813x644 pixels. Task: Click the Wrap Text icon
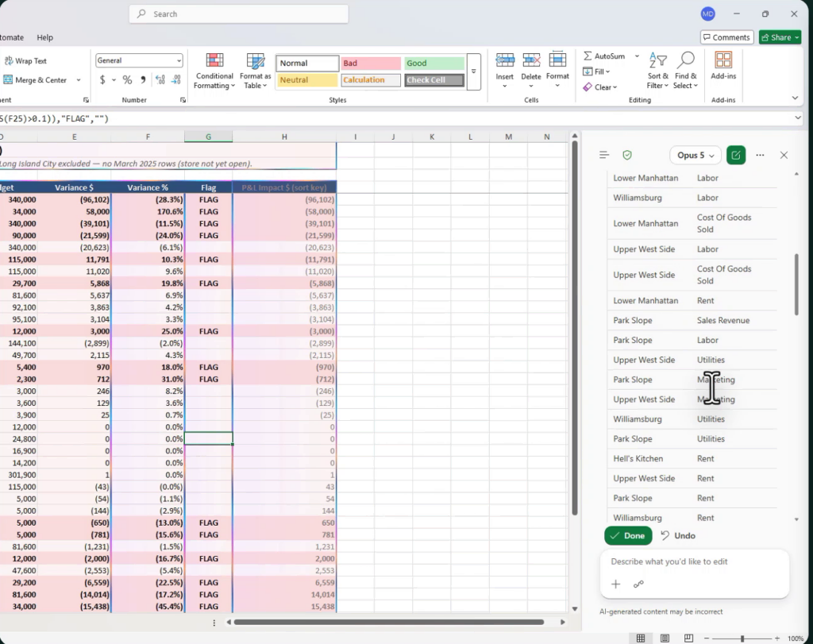click(9, 60)
